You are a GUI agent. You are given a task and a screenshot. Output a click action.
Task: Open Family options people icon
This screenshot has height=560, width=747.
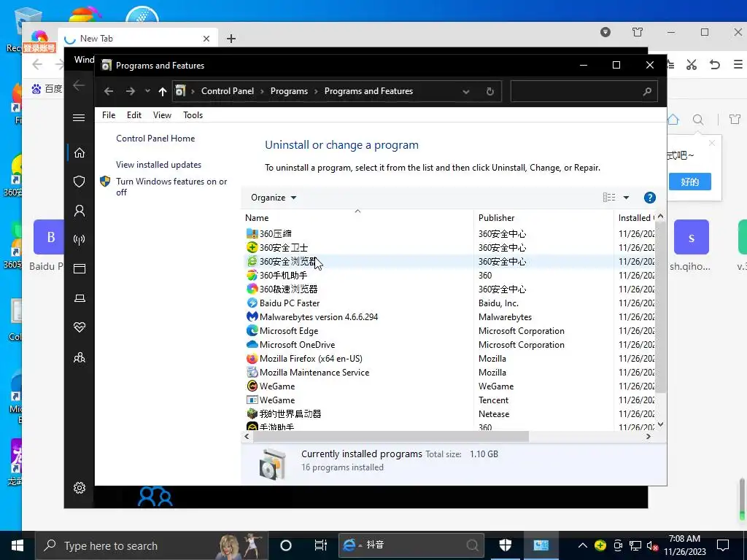point(79,357)
